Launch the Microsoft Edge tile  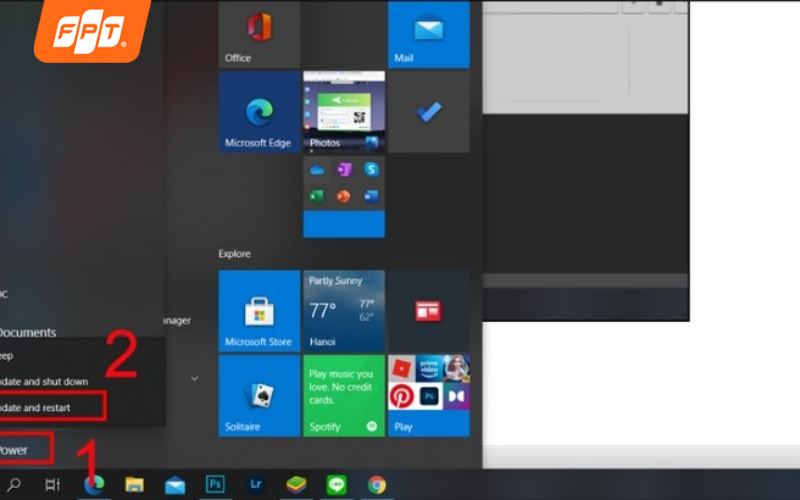tap(259, 112)
